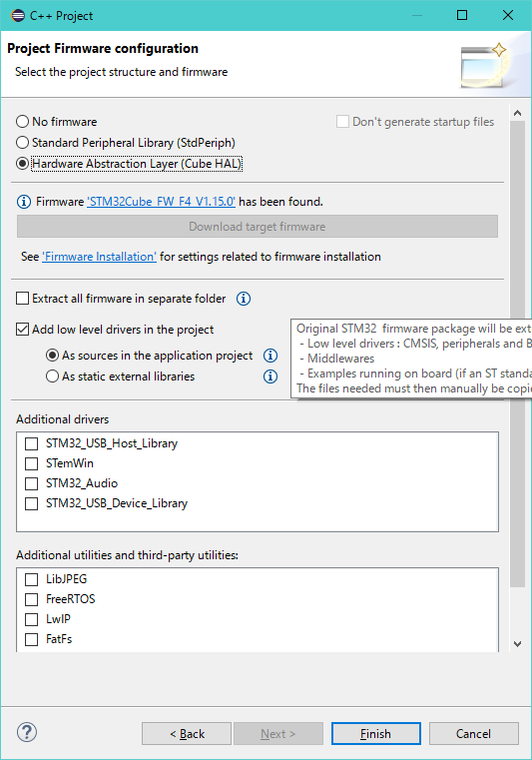Check STM32_USB_Device_Library driver
Image resolution: width=532 pixels, height=760 pixels.
point(32,503)
